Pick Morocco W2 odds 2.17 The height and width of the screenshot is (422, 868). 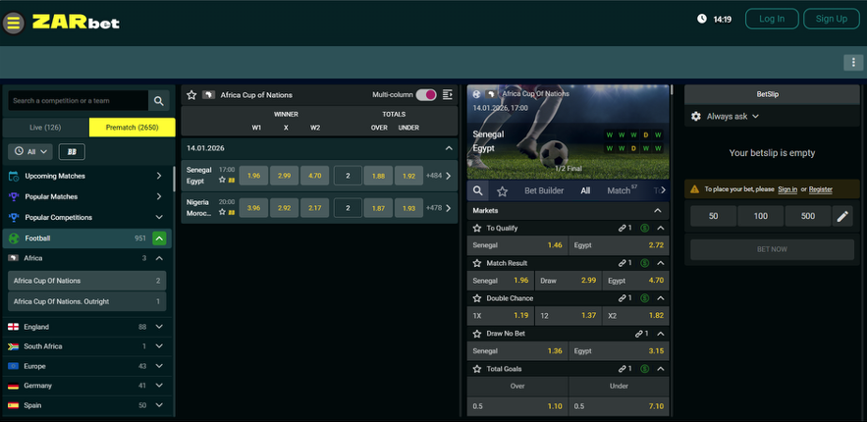click(x=314, y=208)
